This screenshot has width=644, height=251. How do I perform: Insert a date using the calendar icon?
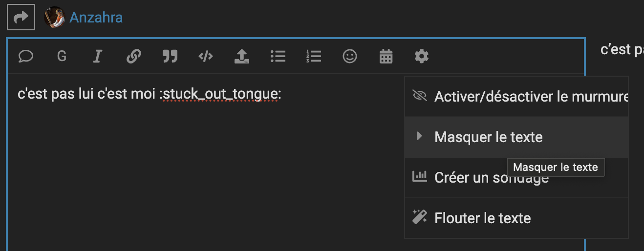coord(386,57)
